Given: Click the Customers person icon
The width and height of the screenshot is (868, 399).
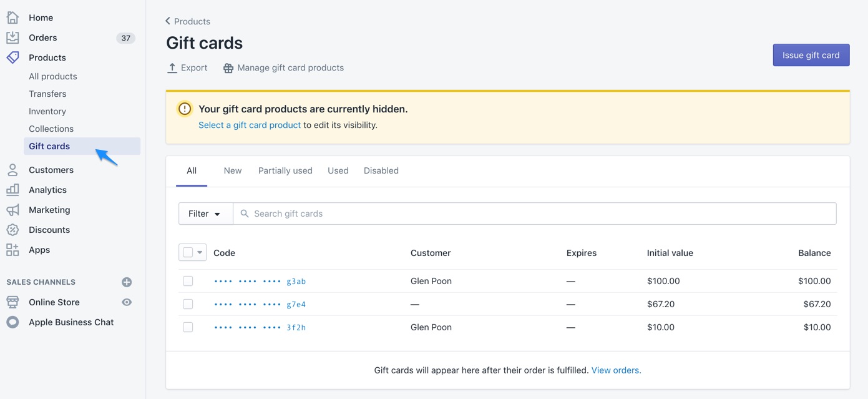Looking at the screenshot, I should [x=12, y=170].
